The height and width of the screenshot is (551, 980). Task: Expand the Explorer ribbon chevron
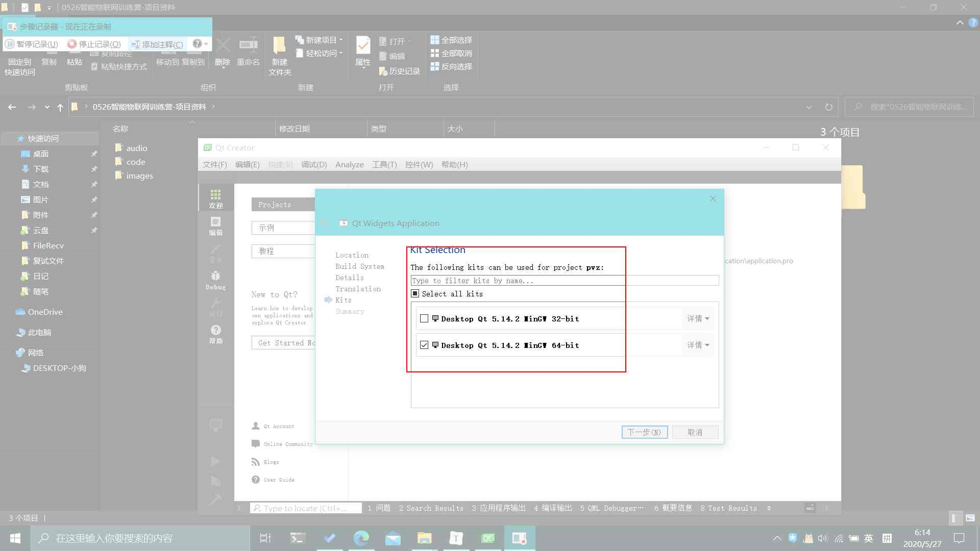[960, 22]
